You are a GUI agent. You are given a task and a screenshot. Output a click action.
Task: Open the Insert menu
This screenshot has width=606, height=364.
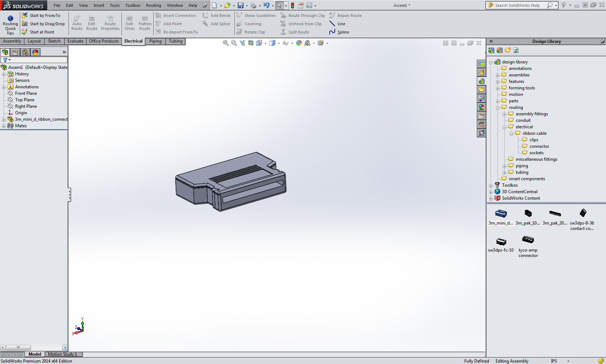point(99,5)
